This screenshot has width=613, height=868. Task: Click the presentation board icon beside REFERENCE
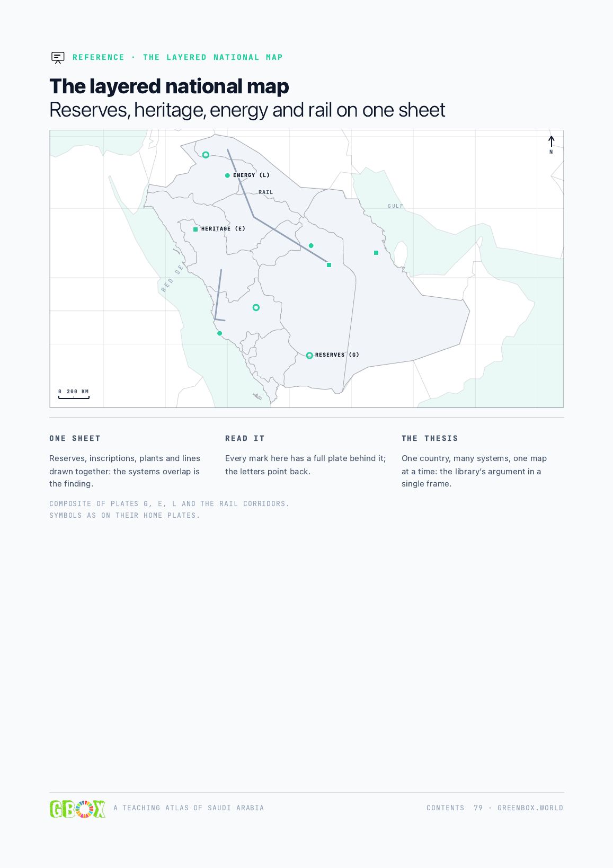click(58, 58)
